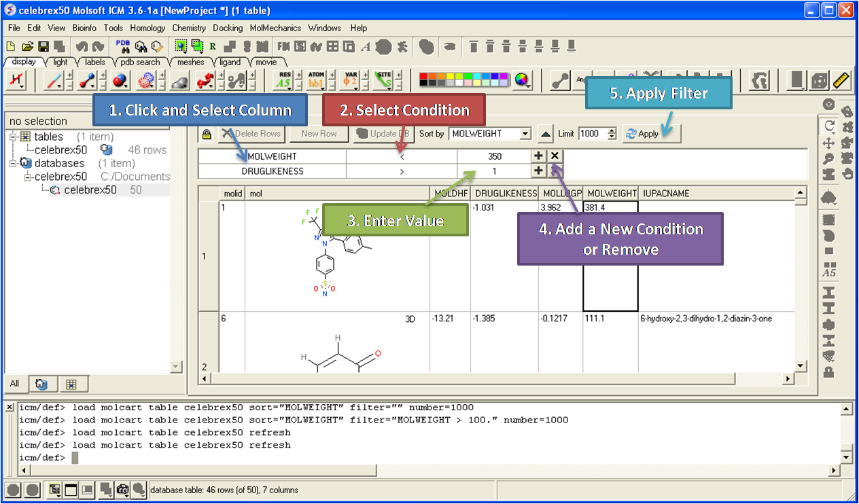Screen dimensions: 859x504
Task: Select the dotted surface representation tool
Action: (x=145, y=80)
